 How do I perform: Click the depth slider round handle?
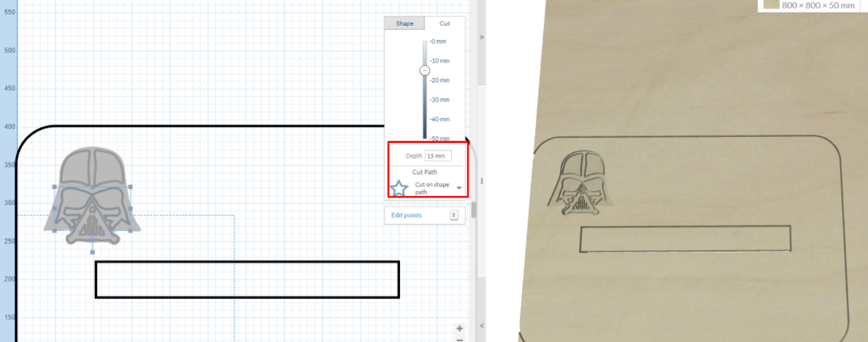point(425,70)
